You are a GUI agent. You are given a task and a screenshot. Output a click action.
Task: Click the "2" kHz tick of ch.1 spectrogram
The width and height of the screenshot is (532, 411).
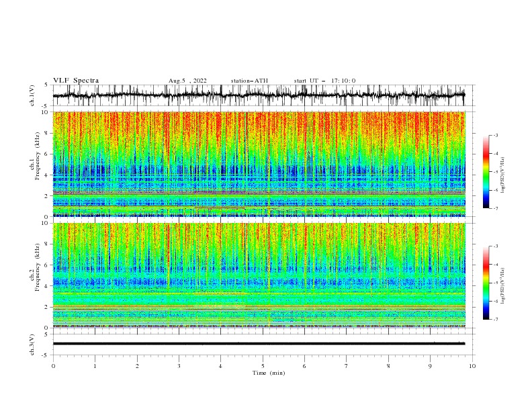coord(47,195)
